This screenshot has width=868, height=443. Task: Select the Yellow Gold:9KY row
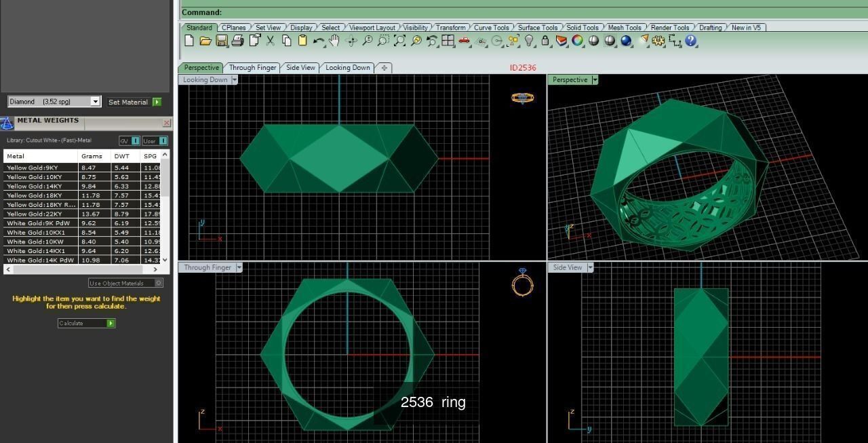(x=82, y=168)
